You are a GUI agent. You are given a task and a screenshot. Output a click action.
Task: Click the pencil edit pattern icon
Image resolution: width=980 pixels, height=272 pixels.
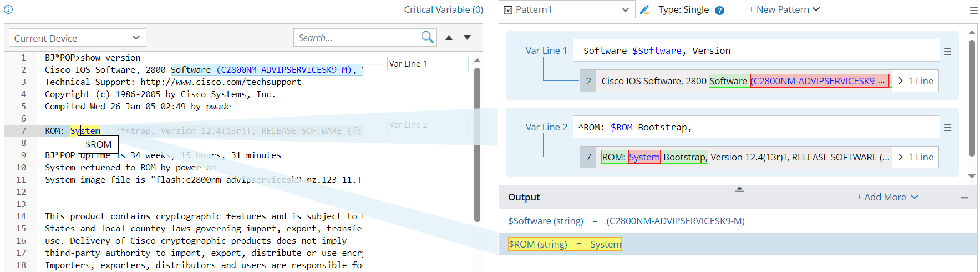[644, 9]
